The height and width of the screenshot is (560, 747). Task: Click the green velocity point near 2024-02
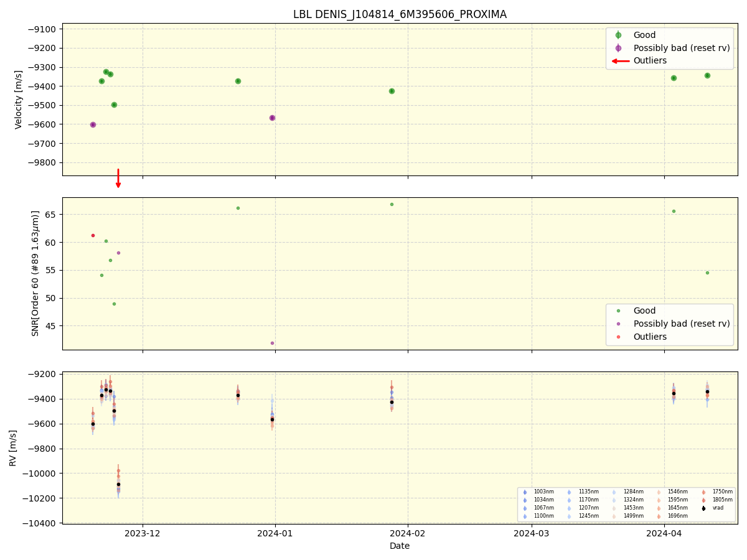(392, 91)
